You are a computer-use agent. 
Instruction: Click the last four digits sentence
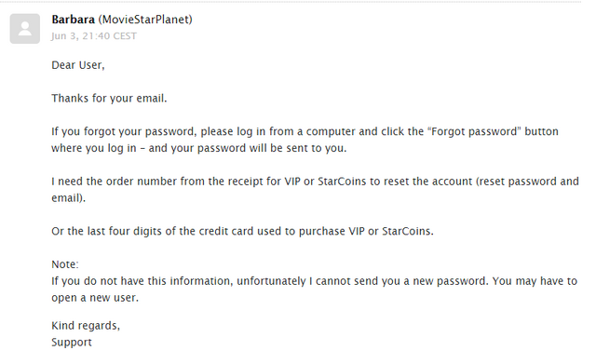[x=242, y=232]
